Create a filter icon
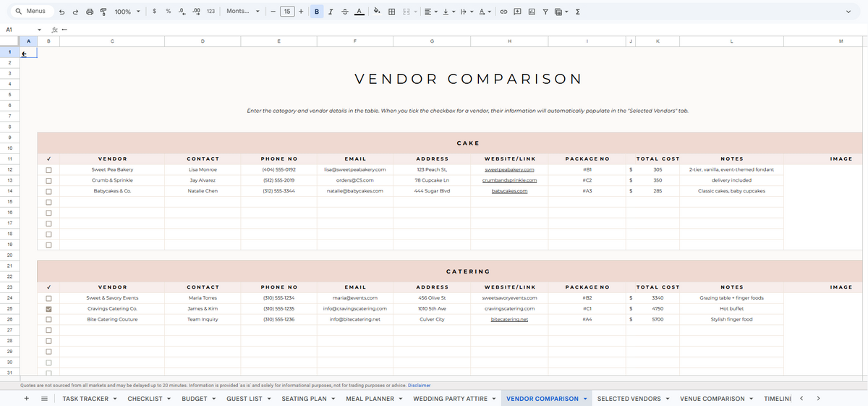 click(545, 12)
